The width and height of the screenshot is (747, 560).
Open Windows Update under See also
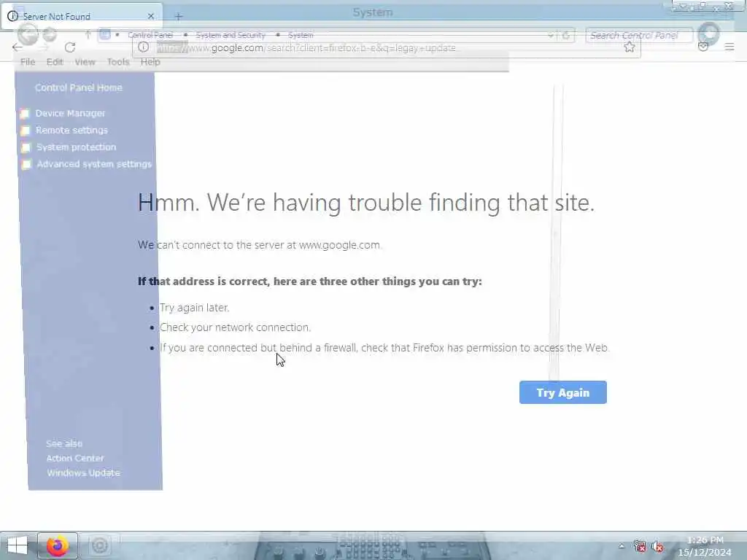click(83, 472)
